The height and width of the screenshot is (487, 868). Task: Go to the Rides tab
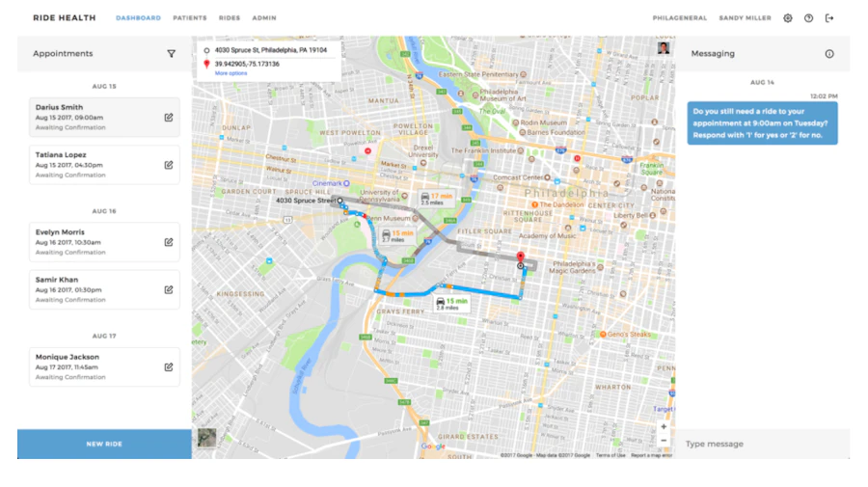[x=230, y=18]
